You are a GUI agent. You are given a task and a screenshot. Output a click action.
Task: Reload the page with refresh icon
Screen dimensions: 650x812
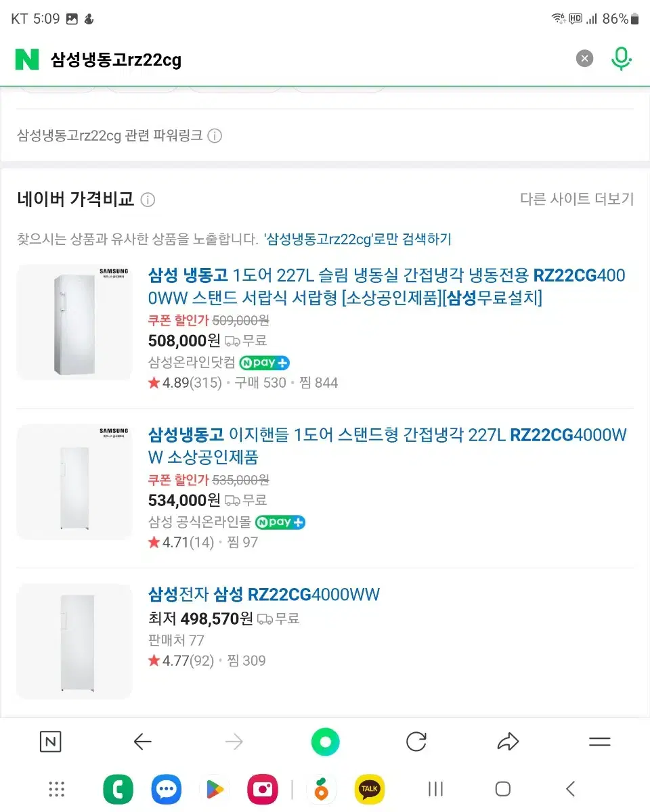pos(416,742)
